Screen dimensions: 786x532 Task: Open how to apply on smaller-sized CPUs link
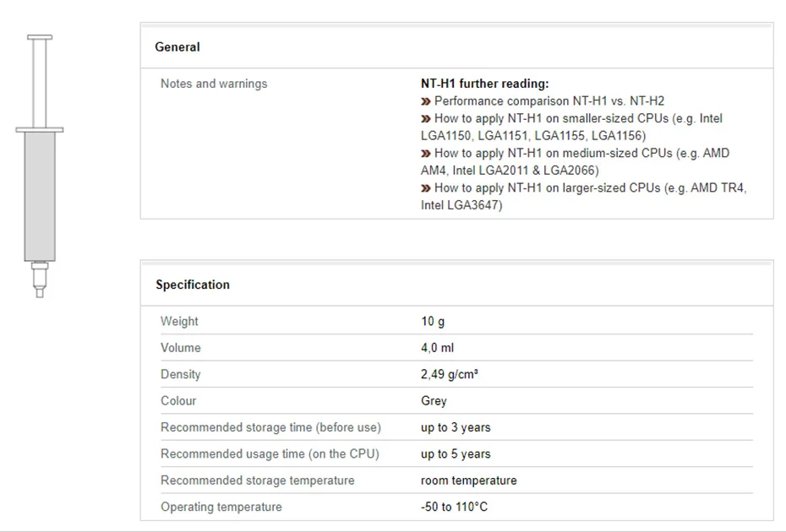click(x=578, y=119)
